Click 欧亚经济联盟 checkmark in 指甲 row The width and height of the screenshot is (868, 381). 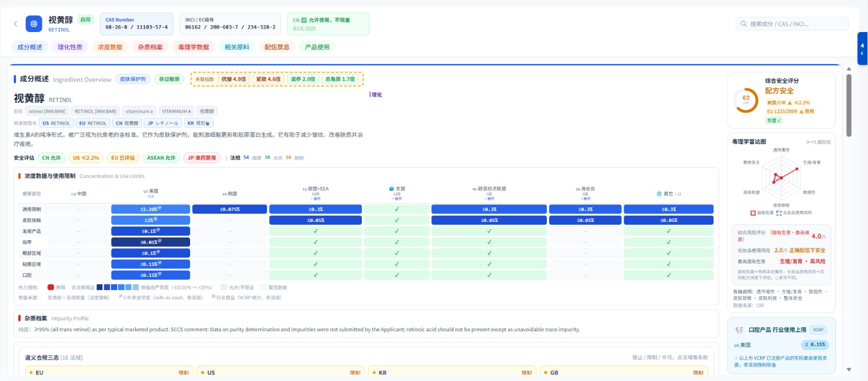(x=489, y=242)
